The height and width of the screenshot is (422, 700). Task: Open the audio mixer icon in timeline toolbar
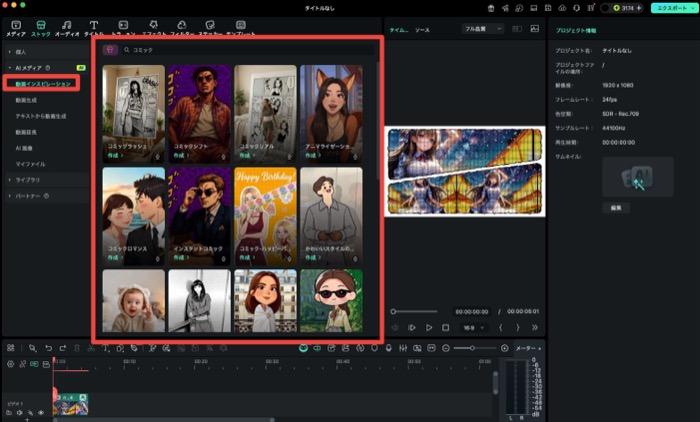(403, 348)
